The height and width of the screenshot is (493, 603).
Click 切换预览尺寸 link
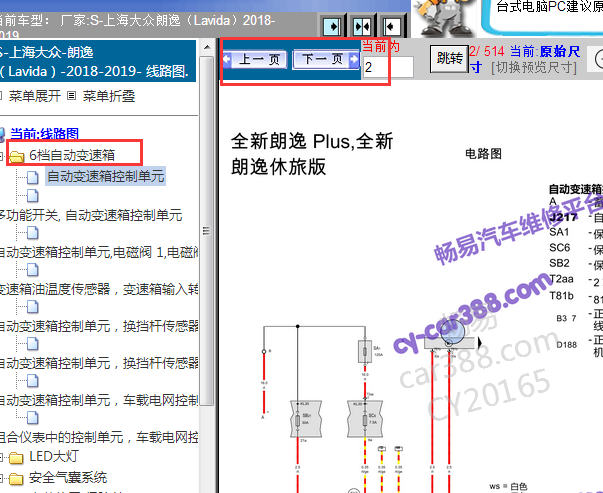tap(534, 68)
